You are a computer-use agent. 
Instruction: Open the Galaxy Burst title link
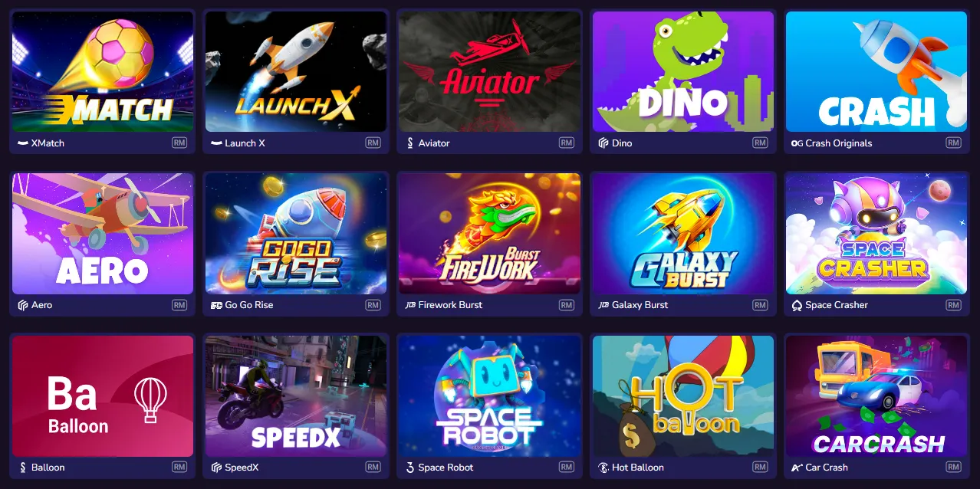[x=640, y=305]
